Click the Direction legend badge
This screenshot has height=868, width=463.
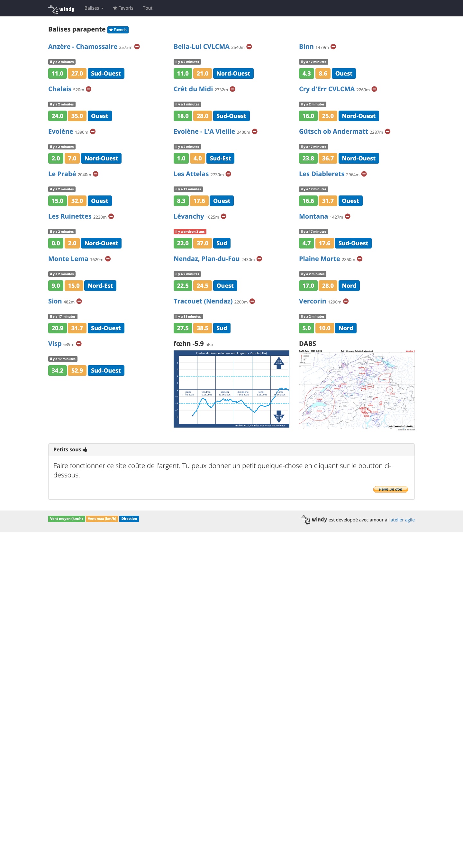tap(129, 519)
